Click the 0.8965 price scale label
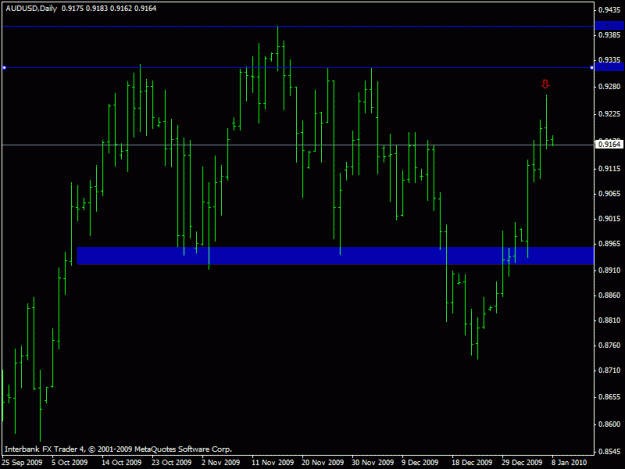The image size is (625, 469). click(609, 243)
